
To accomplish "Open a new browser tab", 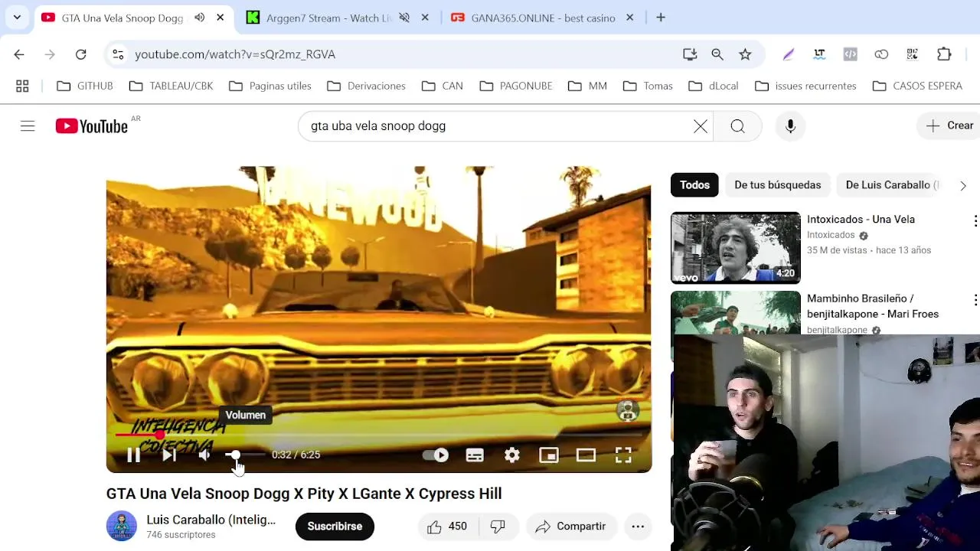I will [661, 18].
